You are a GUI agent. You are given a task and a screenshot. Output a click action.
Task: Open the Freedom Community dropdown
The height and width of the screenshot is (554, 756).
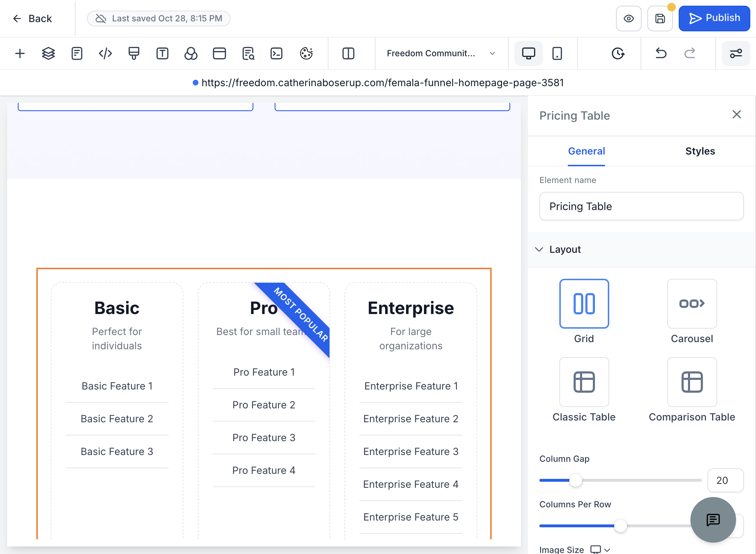pos(441,53)
